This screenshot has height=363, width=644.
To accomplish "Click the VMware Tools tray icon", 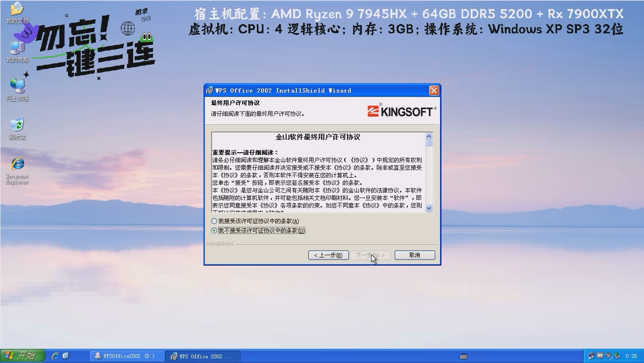I will click(600, 356).
